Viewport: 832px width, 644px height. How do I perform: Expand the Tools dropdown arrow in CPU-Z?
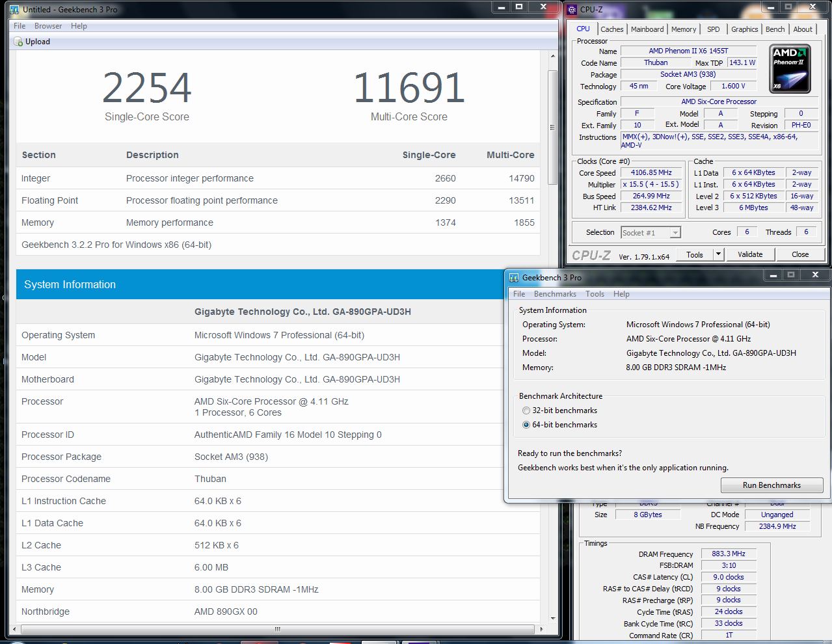(x=718, y=254)
